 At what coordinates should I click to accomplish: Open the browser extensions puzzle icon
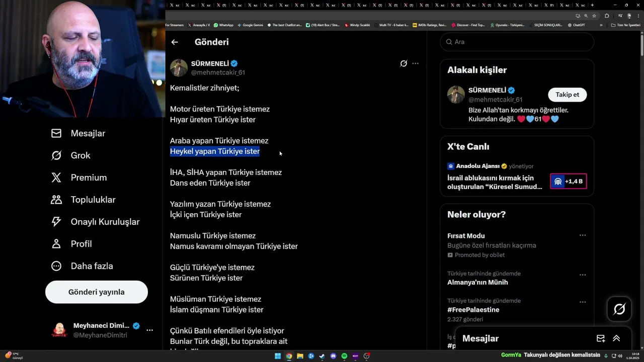point(607,16)
